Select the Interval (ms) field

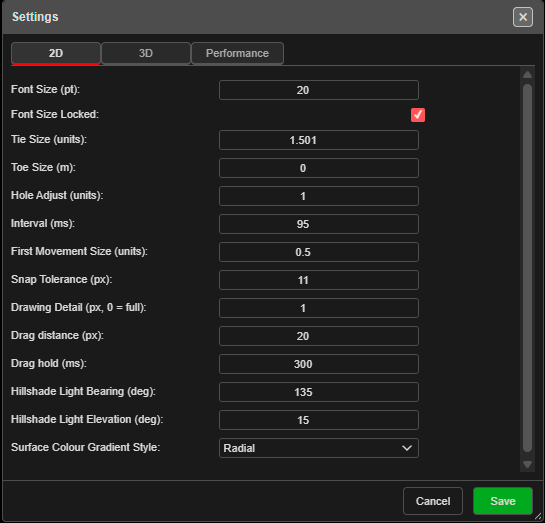tap(319, 224)
